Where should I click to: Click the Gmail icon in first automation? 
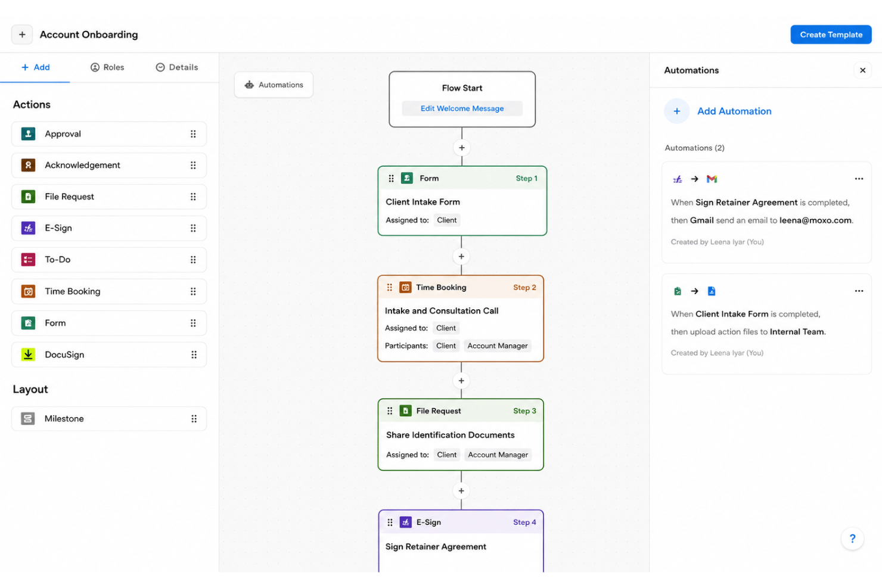point(712,179)
